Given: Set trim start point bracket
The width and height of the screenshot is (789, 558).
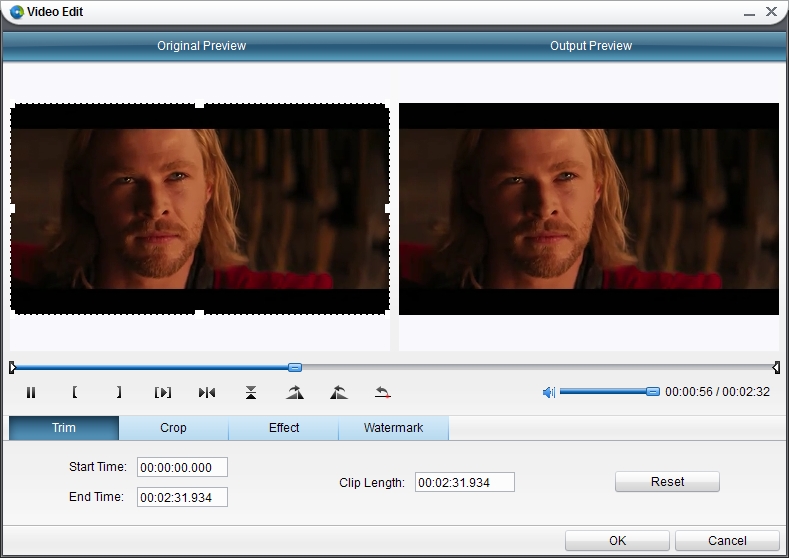Looking at the screenshot, I should pos(74,392).
